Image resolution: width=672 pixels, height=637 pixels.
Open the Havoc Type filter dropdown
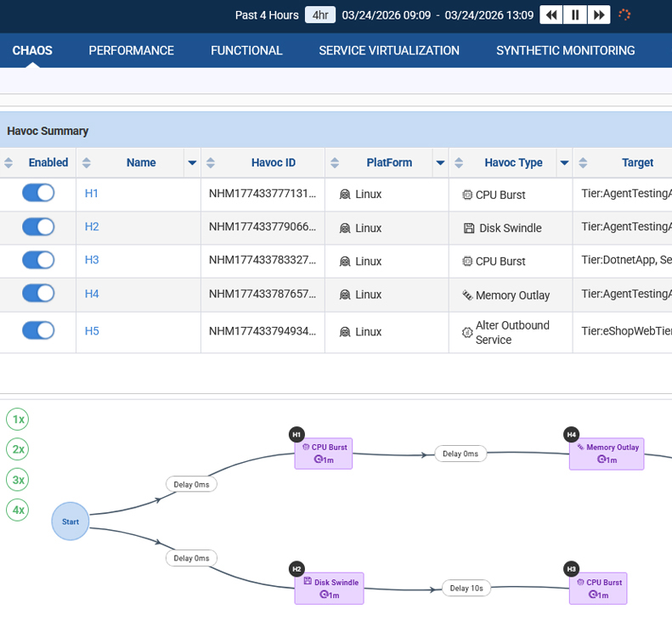[564, 163]
